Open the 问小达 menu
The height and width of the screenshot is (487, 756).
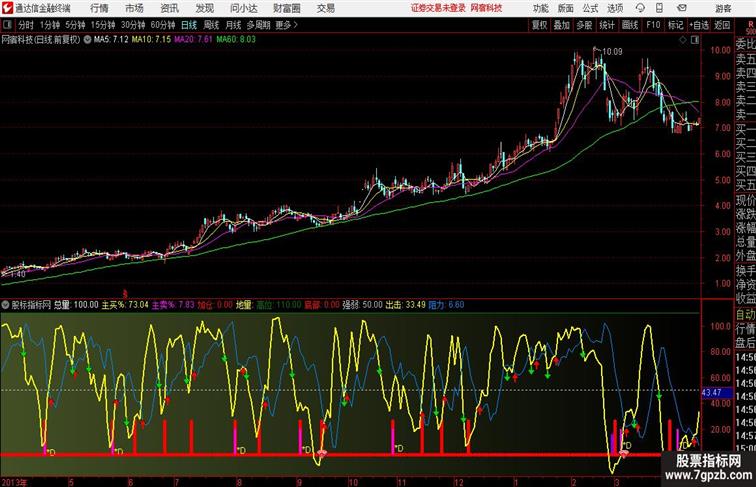pyautogui.click(x=243, y=8)
